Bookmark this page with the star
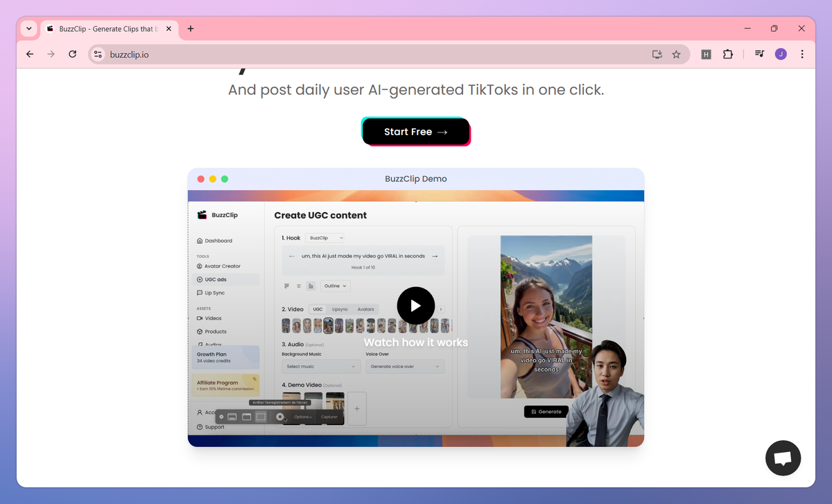 pos(676,54)
